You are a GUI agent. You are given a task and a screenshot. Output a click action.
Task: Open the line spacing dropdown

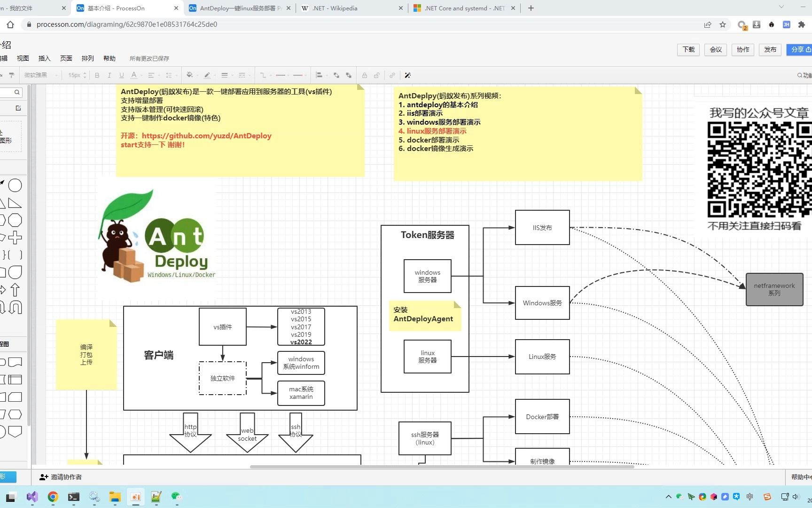(171, 75)
